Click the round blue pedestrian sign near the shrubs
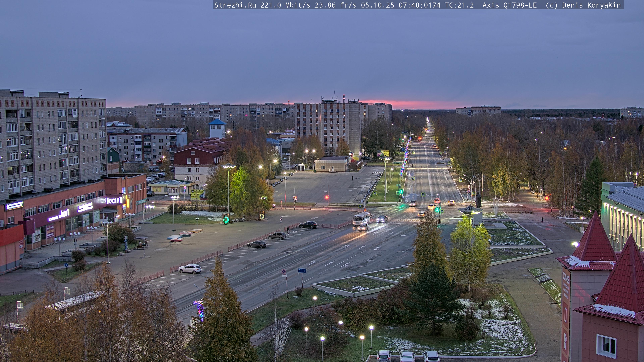 point(66,265)
